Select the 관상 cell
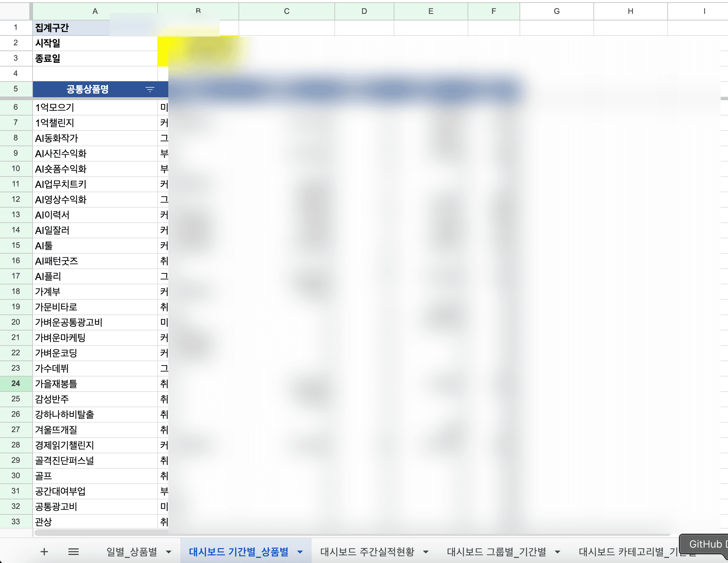Viewport: 728px width, 563px height. (95, 522)
